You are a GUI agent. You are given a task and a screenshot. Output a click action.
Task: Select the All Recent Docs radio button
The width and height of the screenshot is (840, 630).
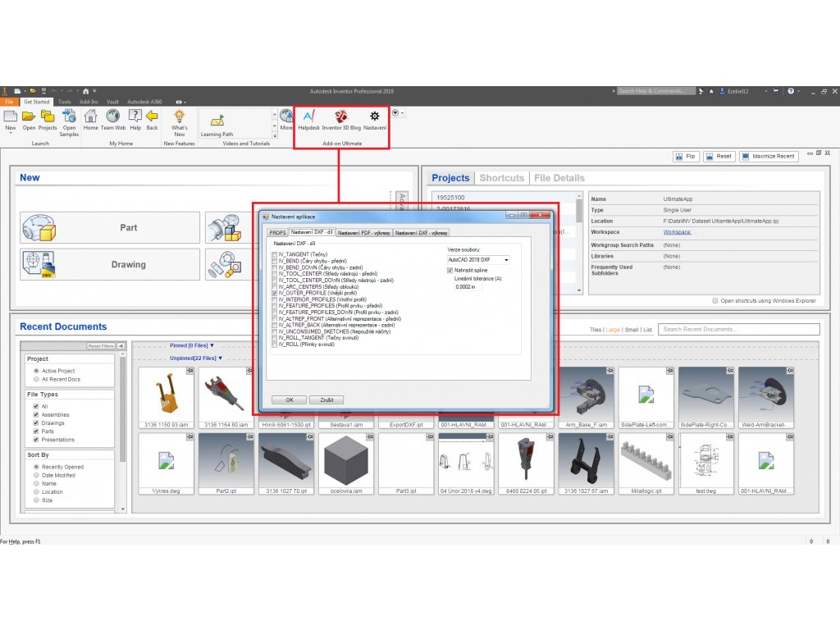tap(36, 379)
